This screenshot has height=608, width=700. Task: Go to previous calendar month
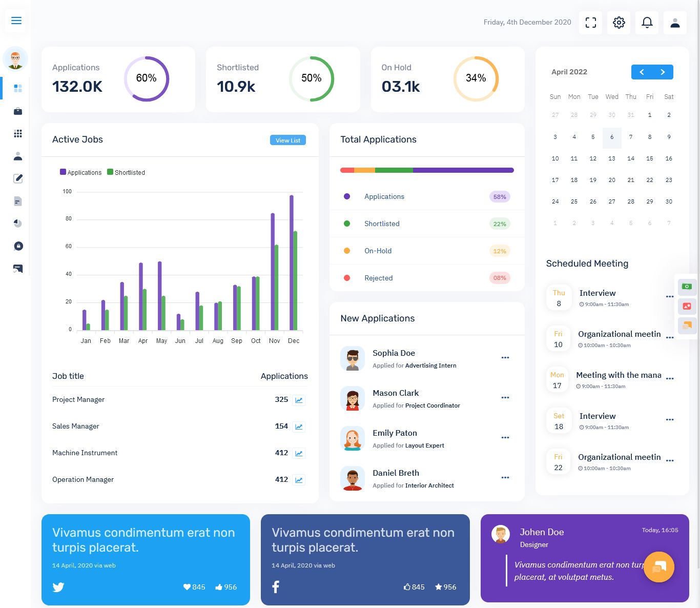642,72
